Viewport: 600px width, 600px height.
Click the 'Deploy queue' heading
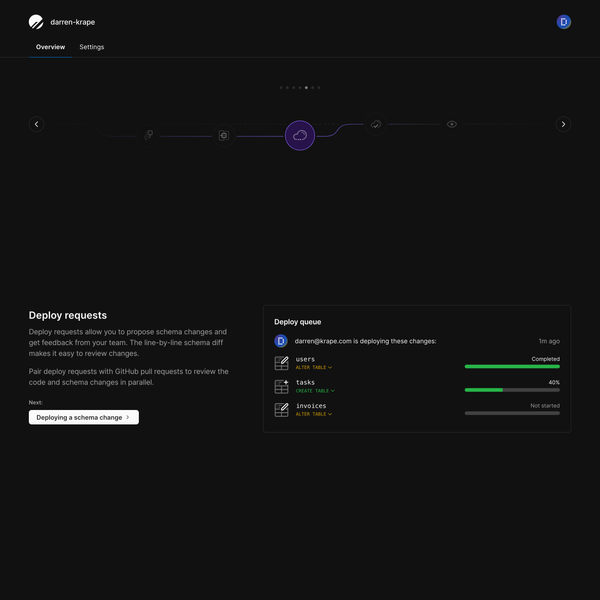point(297,322)
